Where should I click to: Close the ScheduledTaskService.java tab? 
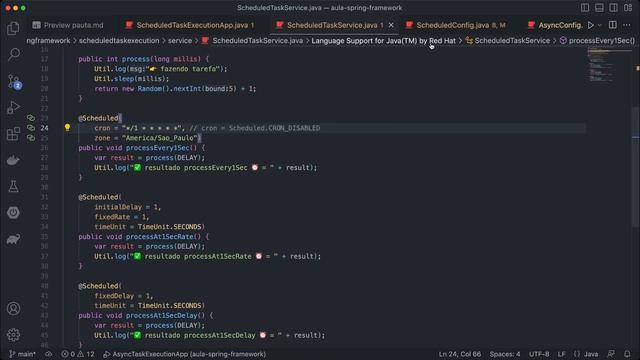[391, 25]
